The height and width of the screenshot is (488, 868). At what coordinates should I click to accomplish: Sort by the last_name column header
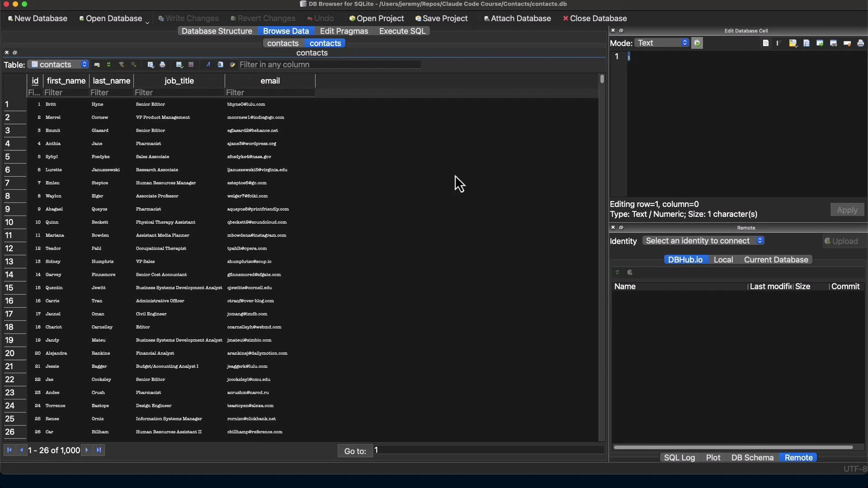(x=111, y=81)
